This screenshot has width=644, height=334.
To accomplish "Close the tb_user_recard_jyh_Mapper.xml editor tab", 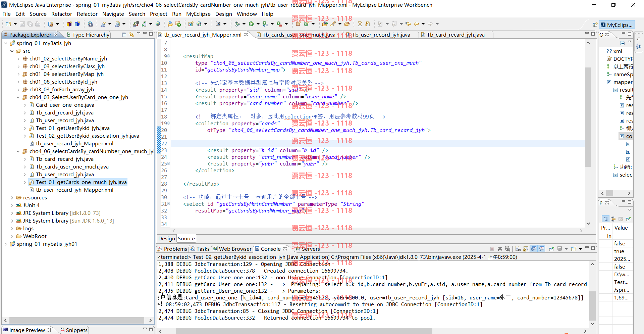I will pyautogui.click(x=246, y=35).
